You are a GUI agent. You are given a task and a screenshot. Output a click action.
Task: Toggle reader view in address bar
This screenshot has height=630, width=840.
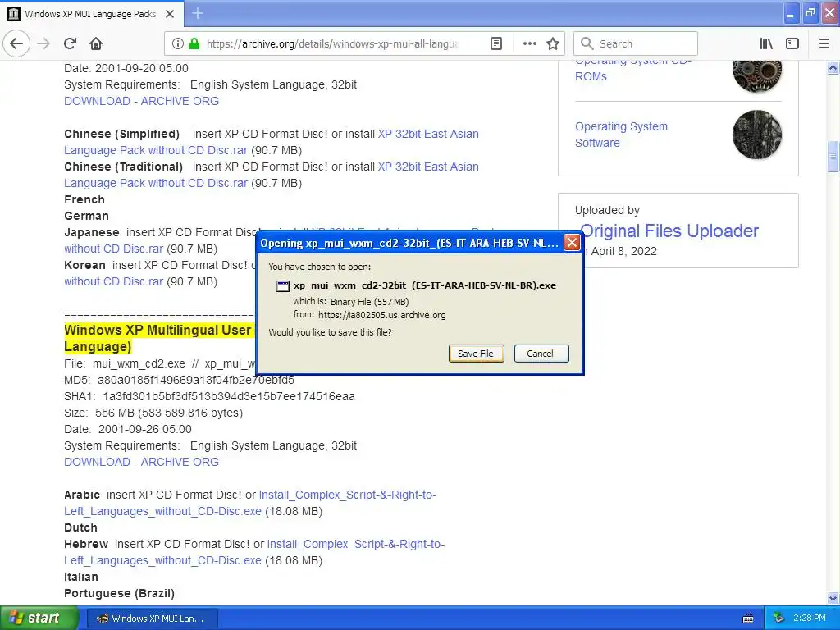(496, 44)
